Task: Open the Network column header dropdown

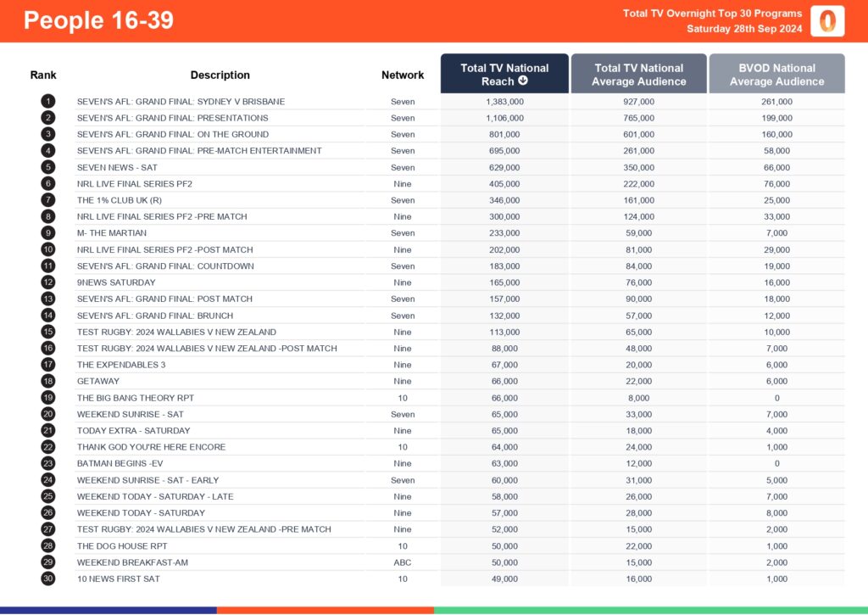Action: (402, 75)
